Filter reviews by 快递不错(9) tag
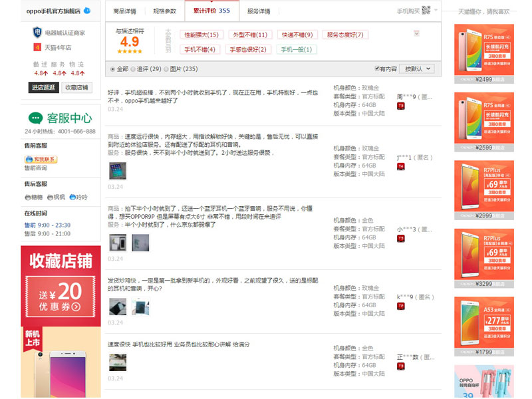The height and width of the screenshot is (399, 532). pyautogui.click(x=297, y=35)
